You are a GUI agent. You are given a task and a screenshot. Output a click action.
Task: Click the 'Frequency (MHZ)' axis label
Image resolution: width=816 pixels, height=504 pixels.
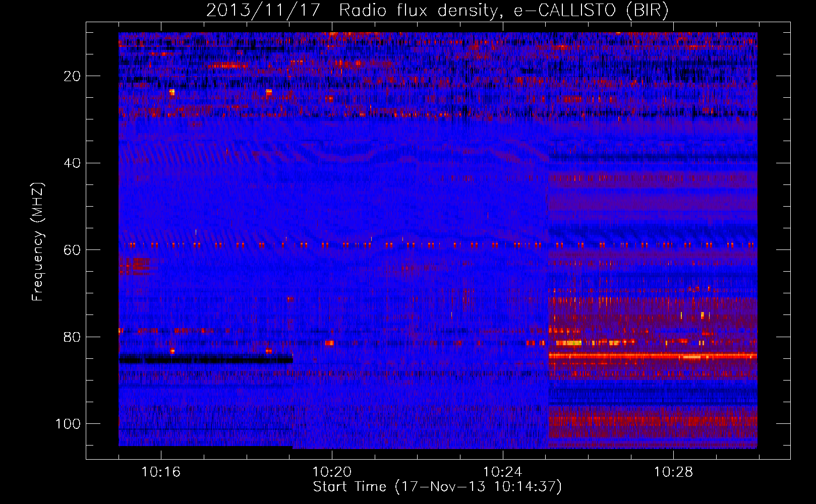pyautogui.click(x=38, y=242)
